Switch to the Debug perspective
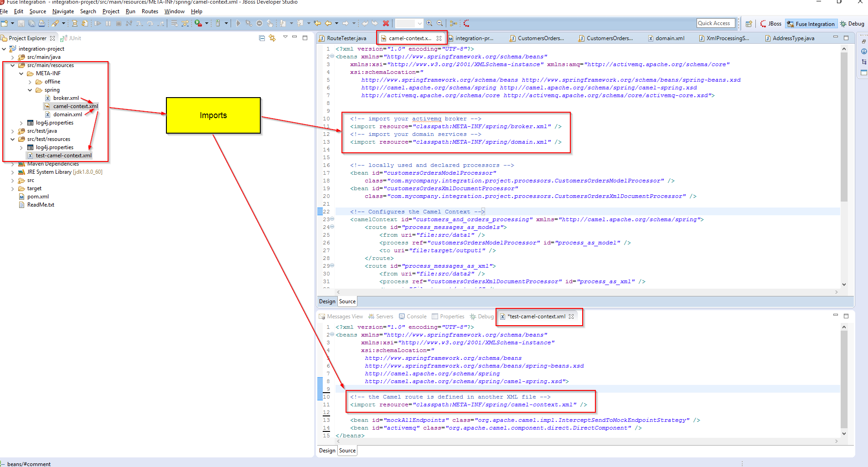 tap(852, 24)
